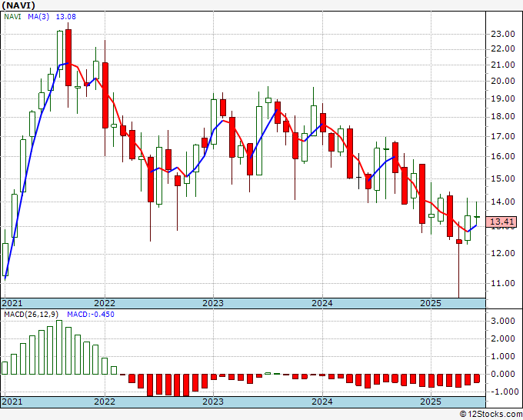Click the 21.00 price axis label
This screenshot has height=420, width=523.
tap(503, 65)
